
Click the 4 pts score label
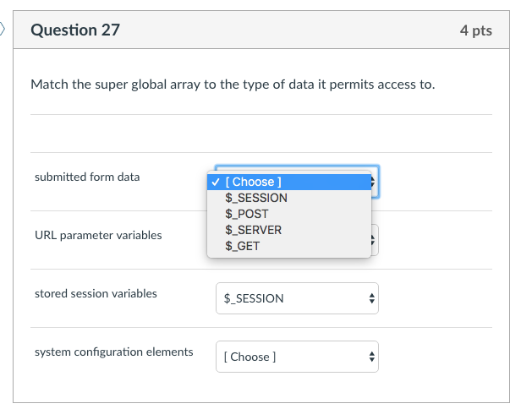(475, 30)
